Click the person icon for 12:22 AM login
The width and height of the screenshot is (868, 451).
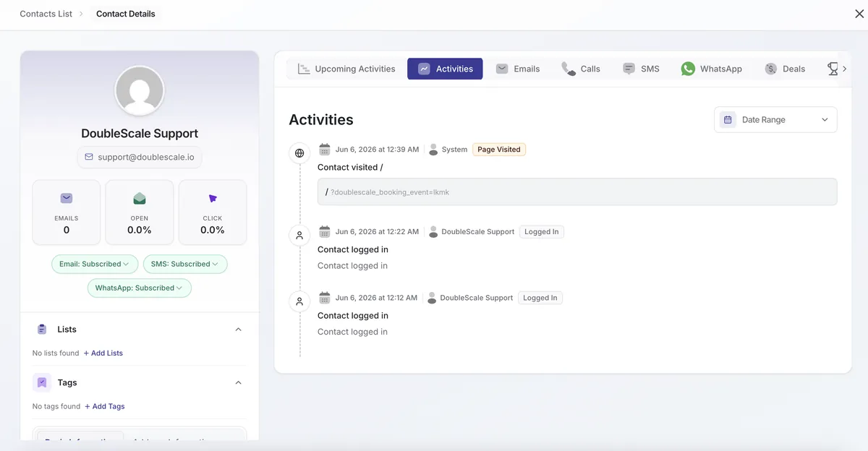[299, 236]
